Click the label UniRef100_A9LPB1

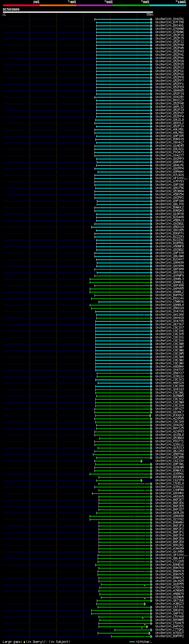pos(170,130)
